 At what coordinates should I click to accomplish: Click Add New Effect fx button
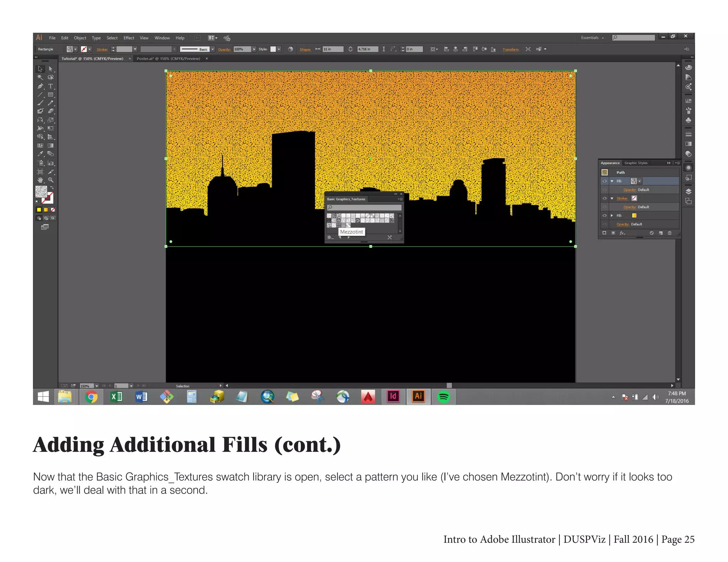(x=622, y=233)
